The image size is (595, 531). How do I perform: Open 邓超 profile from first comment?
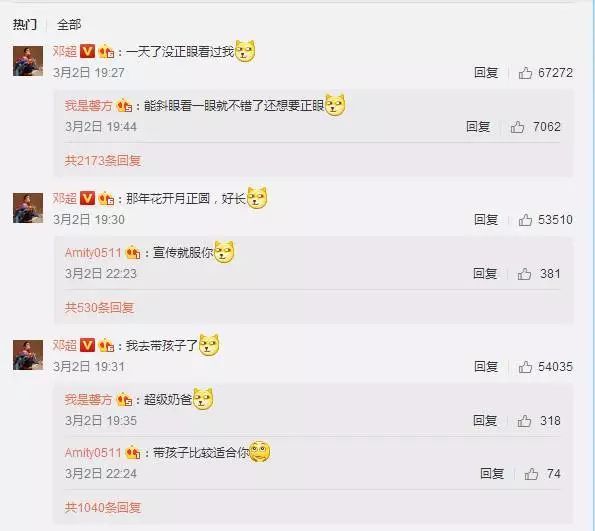click(x=65, y=51)
